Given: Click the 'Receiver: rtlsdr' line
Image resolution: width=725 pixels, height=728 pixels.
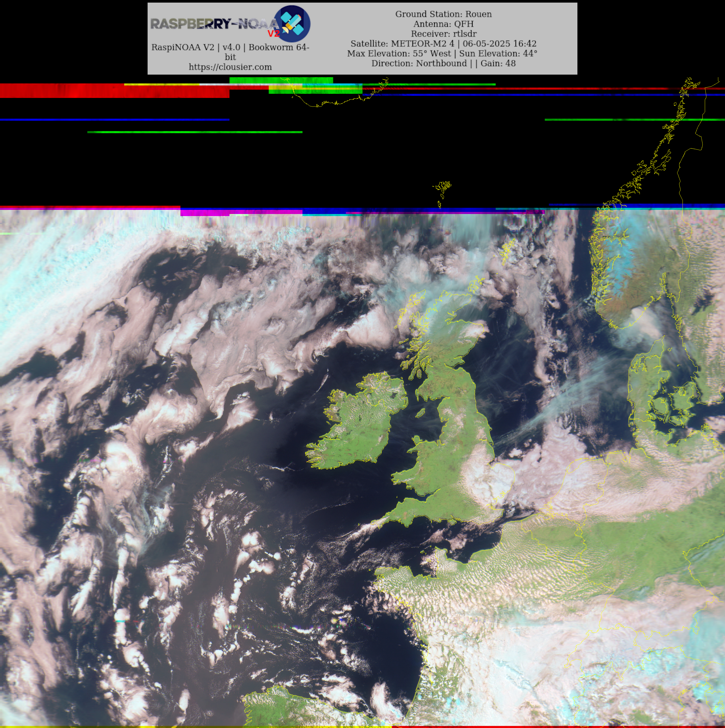Looking at the screenshot, I should point(443,33).
